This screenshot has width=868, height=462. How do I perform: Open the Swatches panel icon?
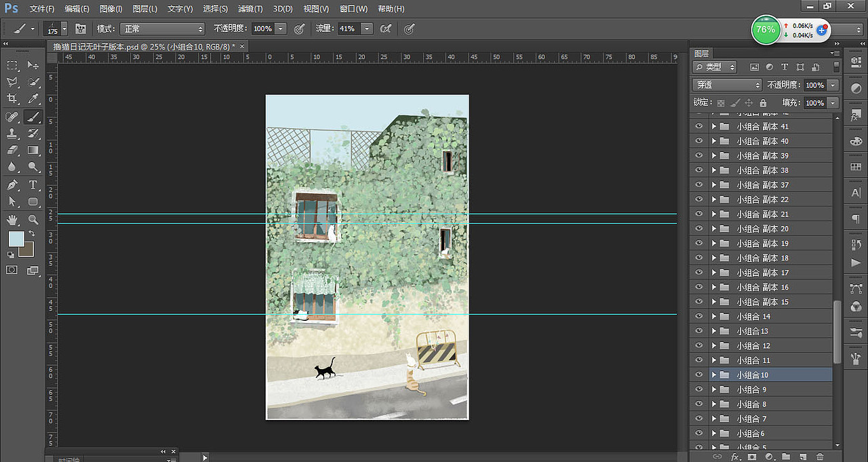(856, 168)
